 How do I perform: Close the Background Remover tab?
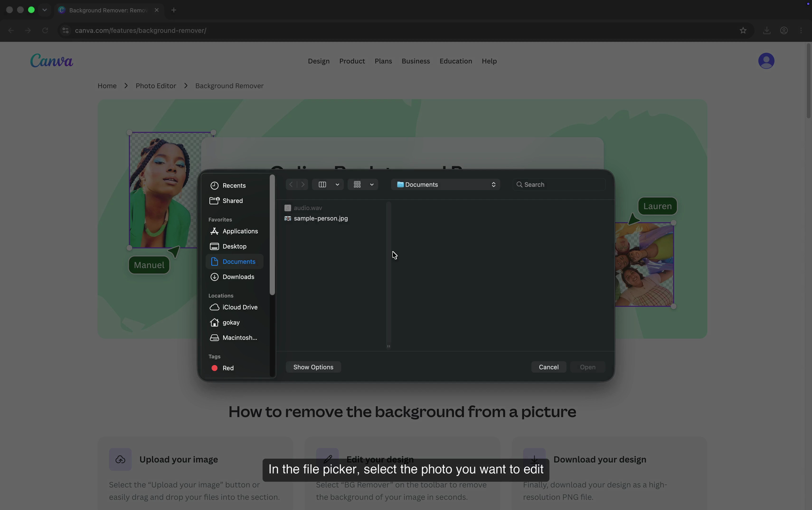[157, 10]
